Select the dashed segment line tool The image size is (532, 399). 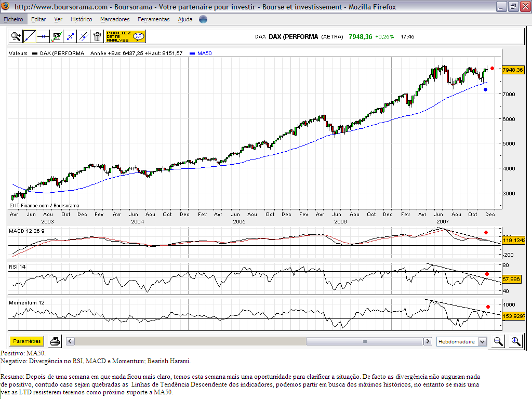[70, 36]
